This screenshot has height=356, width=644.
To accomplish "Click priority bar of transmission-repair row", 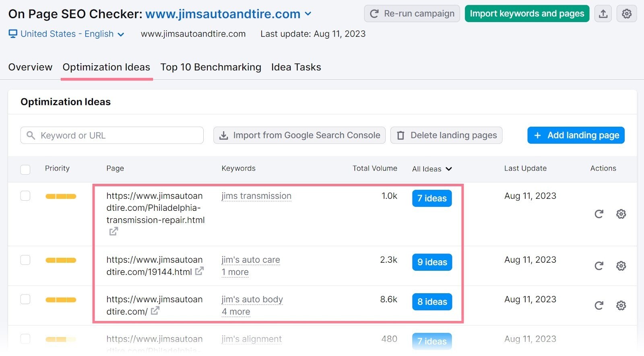I will pos(61,196).
